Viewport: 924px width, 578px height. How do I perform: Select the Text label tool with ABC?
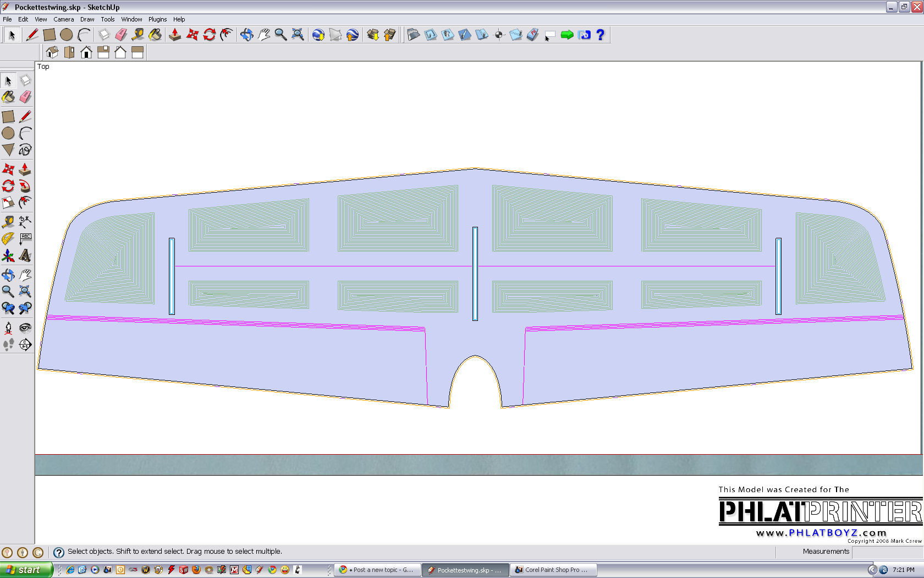point(25,238)
